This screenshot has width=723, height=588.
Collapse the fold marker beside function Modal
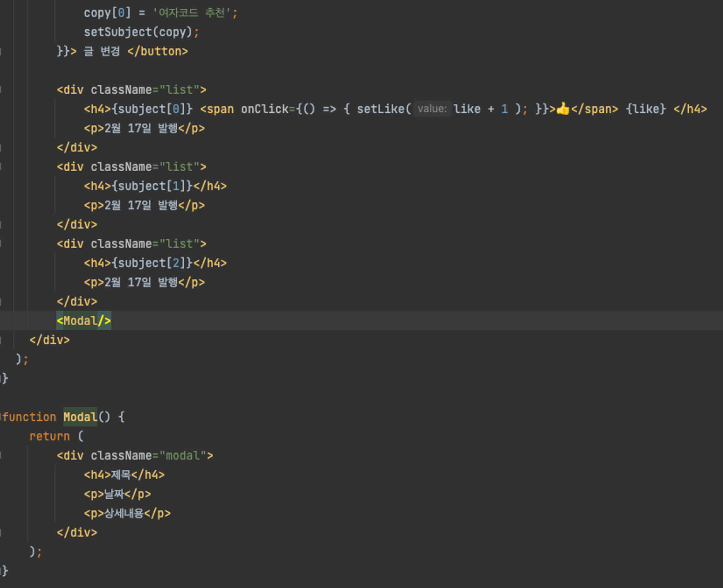click(x=1, y=417)
